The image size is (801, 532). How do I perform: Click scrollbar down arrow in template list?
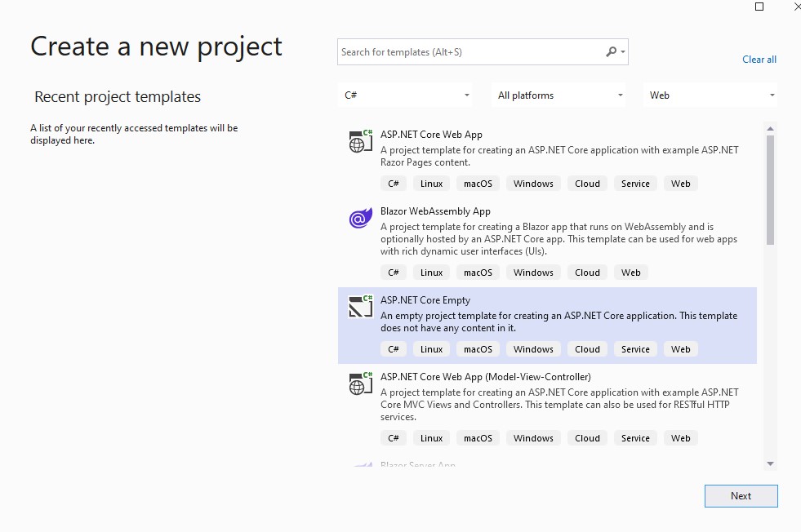point(770,463)
